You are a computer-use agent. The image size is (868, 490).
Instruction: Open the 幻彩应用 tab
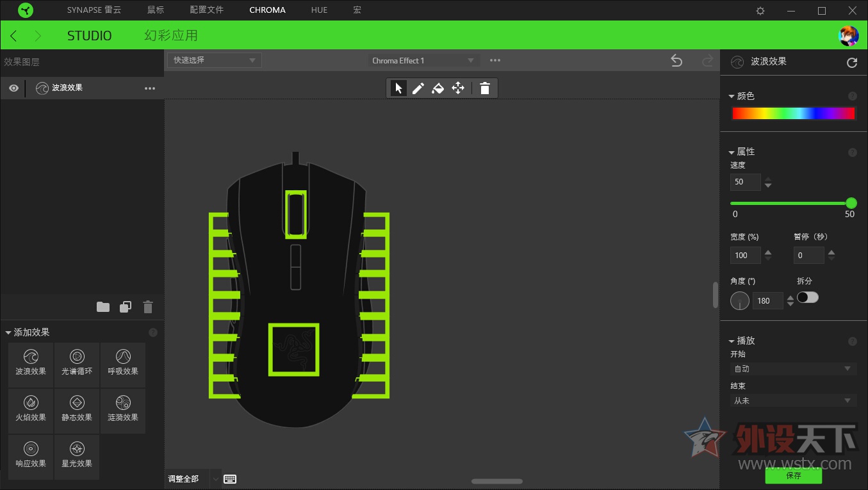(171, 35)
